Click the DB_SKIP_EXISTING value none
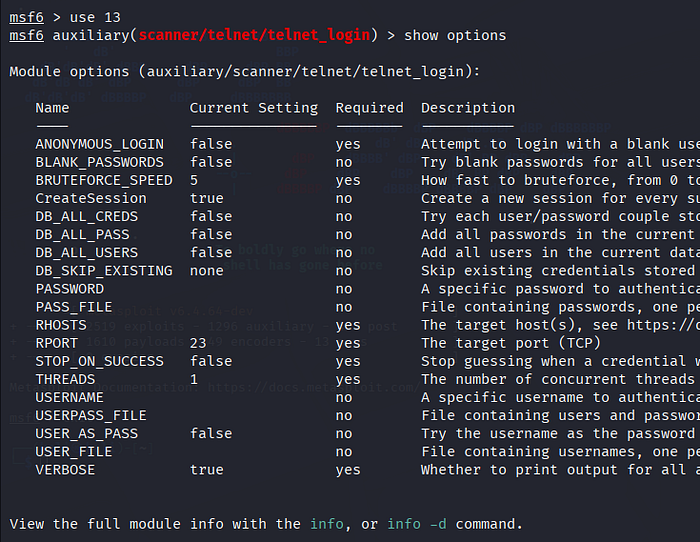 pyautogui.click(x=206, y=270)
